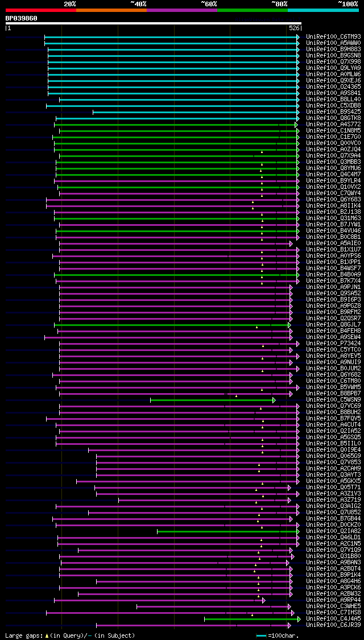Click the green alignment bar for UniRef100_Q2IA82
364x640 pixels.
[229, 531]
